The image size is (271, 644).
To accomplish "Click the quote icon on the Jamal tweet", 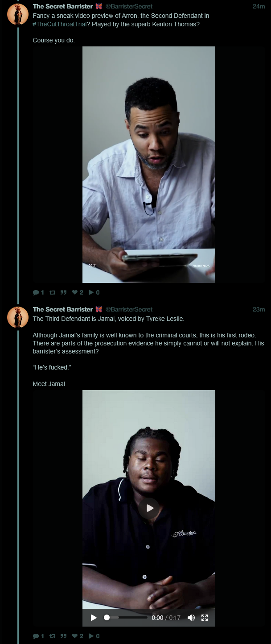I will point(63,636).
